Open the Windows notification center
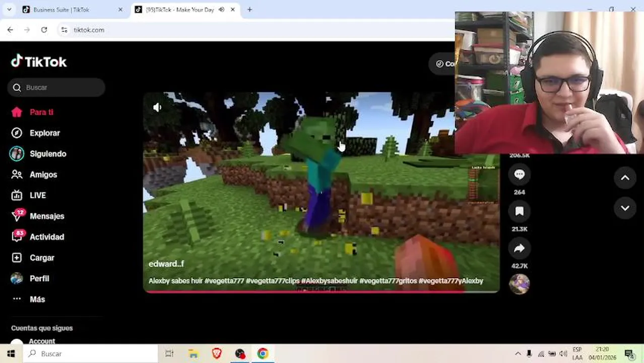The height and width of the screenshot is (363, 644). pos(629,354)
